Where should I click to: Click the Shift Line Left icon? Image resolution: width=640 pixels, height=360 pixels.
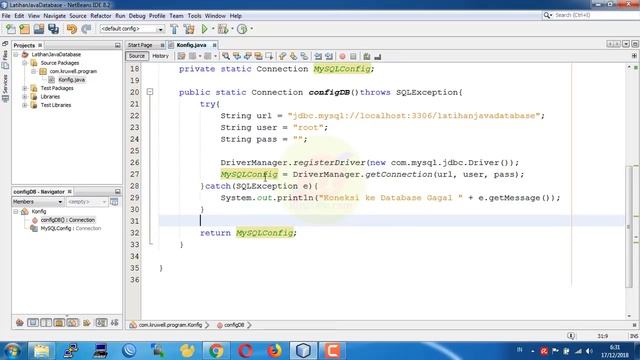(x=318, y=56)
